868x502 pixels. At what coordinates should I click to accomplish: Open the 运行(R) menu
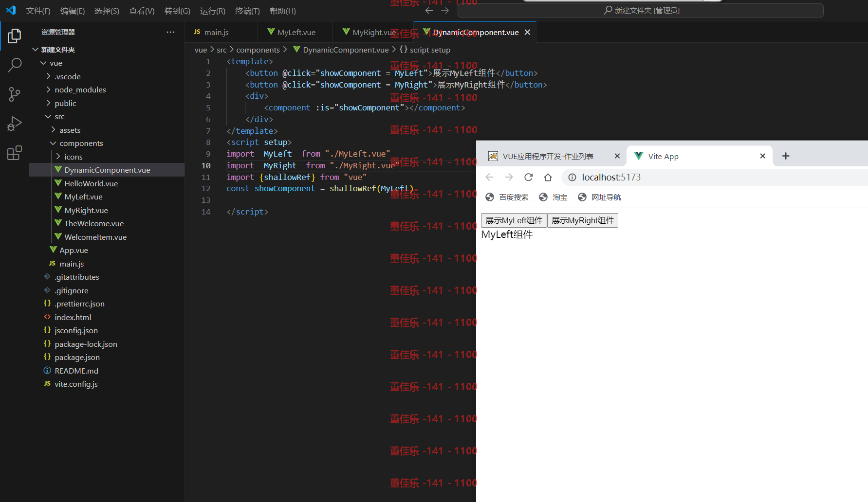tap(213, 11)
